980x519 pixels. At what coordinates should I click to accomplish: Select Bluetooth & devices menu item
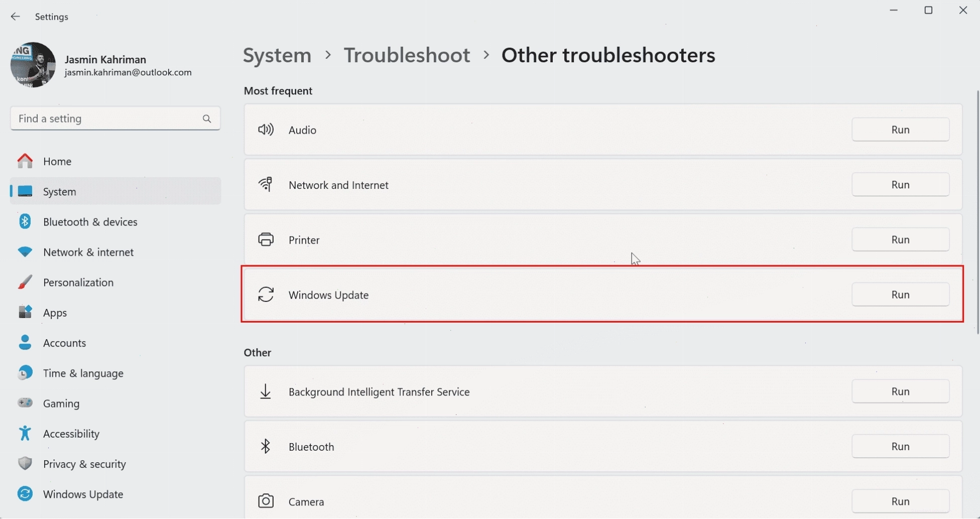(x=115, y=222)
